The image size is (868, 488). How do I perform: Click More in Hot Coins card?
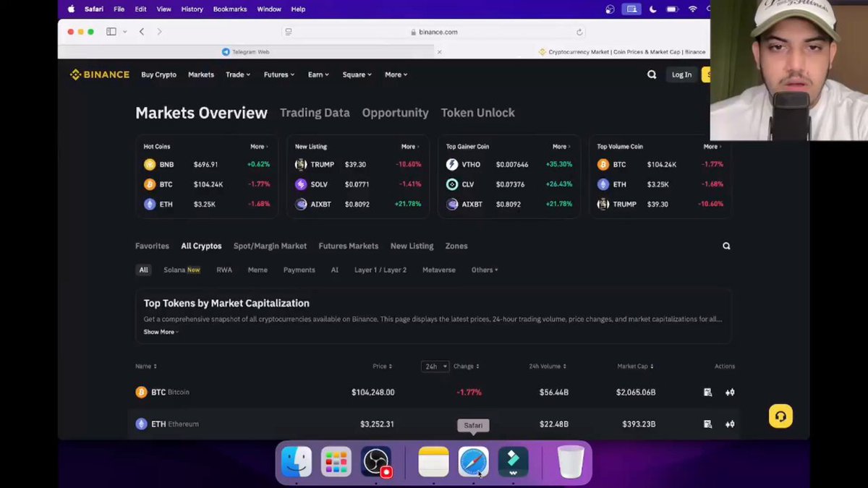[259, 147]
